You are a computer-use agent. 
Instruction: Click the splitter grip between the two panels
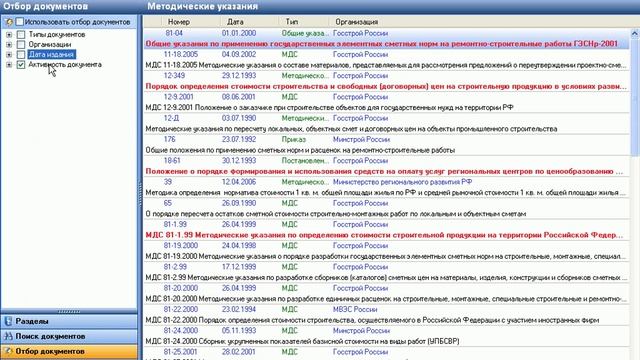140,195
